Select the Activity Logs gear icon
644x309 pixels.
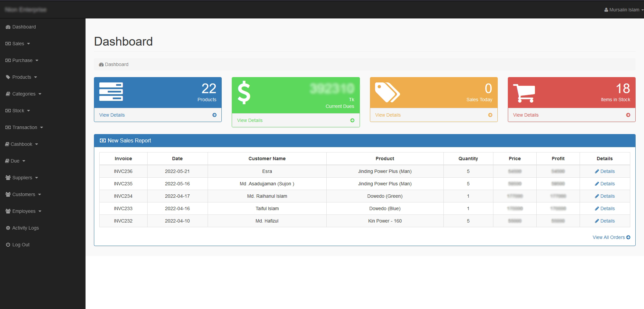(x=7, y=228)
